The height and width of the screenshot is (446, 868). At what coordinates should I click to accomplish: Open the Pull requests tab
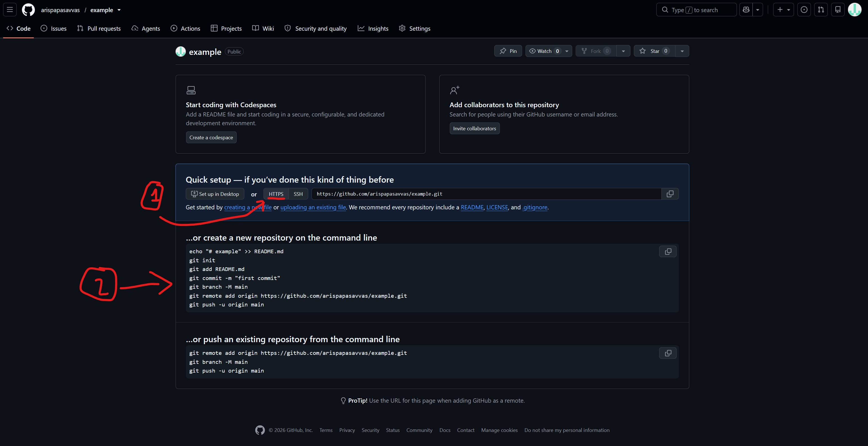click(x=99, y=28)
